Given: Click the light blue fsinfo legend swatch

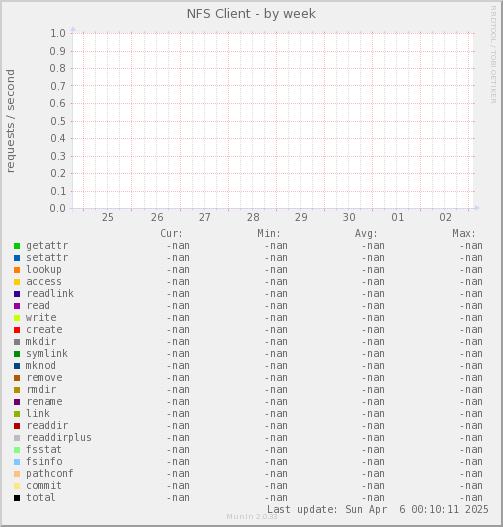Looking at the screenshot, I should (x=17, y=462).
